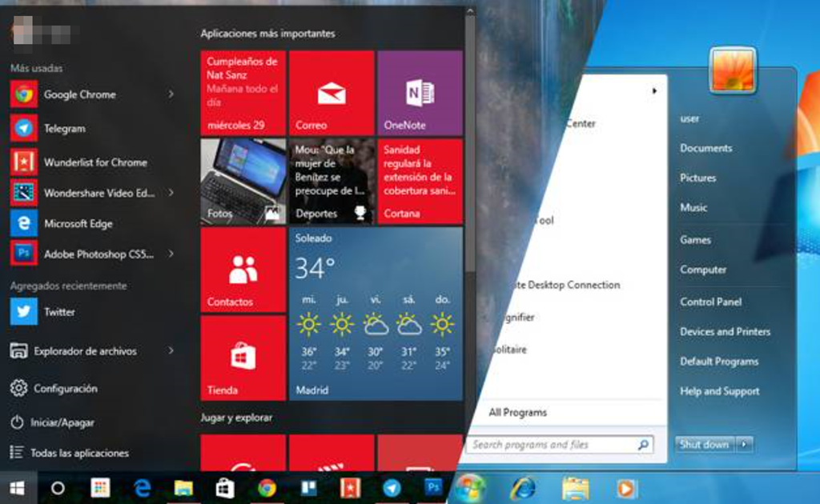Image resolution: width=820 pixels, height=504 pixels.
Task: Select Devices and Printers menu entry
Action: (725, 331)
